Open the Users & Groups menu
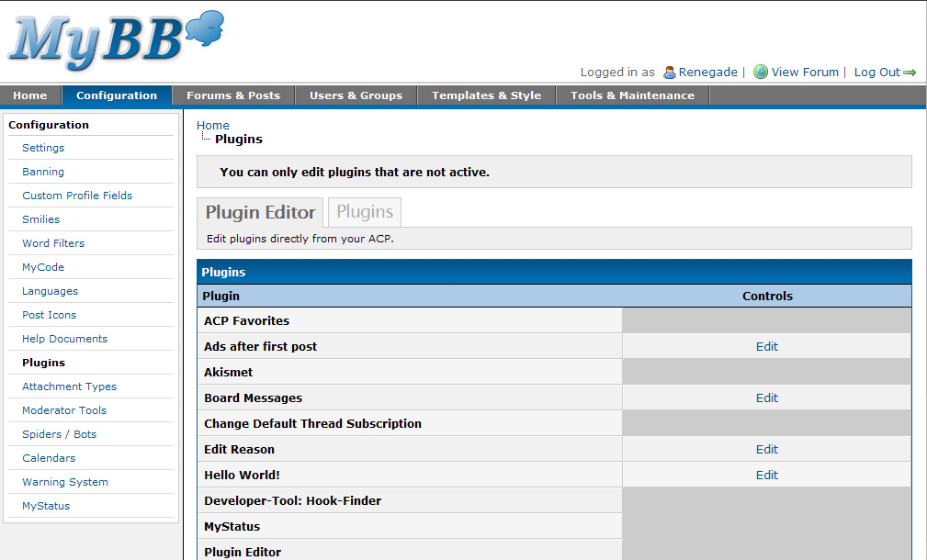Viewport: 927px width, 560px height. (356, 95)
